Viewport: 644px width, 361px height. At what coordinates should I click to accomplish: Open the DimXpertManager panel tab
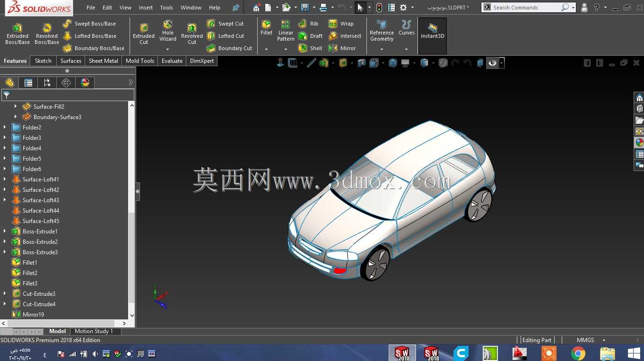(66, 83)
